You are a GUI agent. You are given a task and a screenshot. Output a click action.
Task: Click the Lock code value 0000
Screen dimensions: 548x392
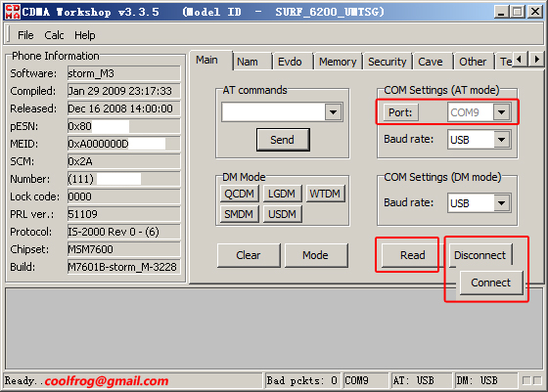click(124, 196)
